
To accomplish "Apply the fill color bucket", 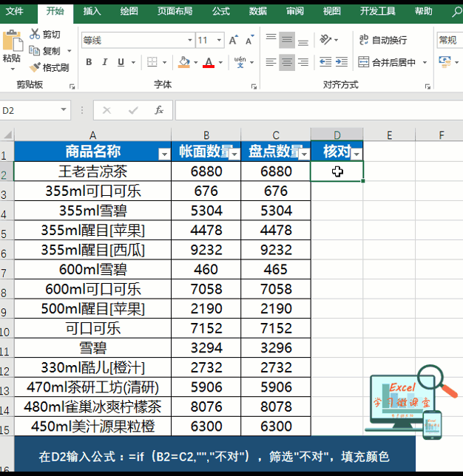I will pyautogui.click(x=184, y=62).
